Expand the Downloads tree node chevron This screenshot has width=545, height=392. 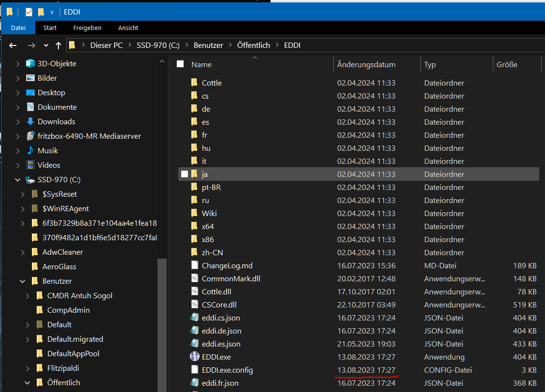(18, 122)
